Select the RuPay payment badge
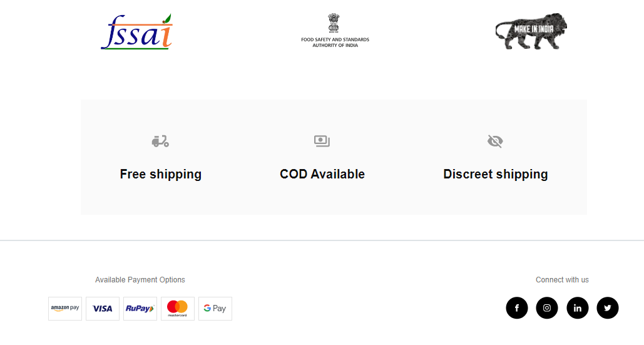The height and width of the screenshot is (345, 644). tap(140, 309)
